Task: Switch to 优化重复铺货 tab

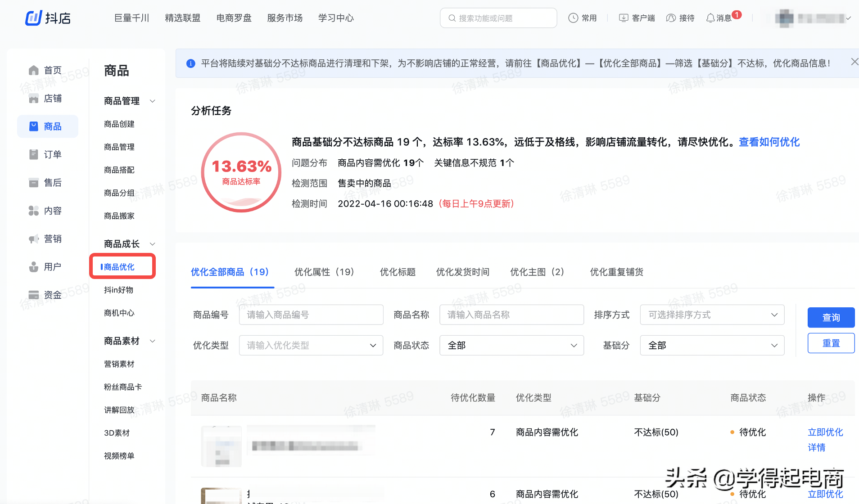Action: pyautogui.click(x=617, y=272)
